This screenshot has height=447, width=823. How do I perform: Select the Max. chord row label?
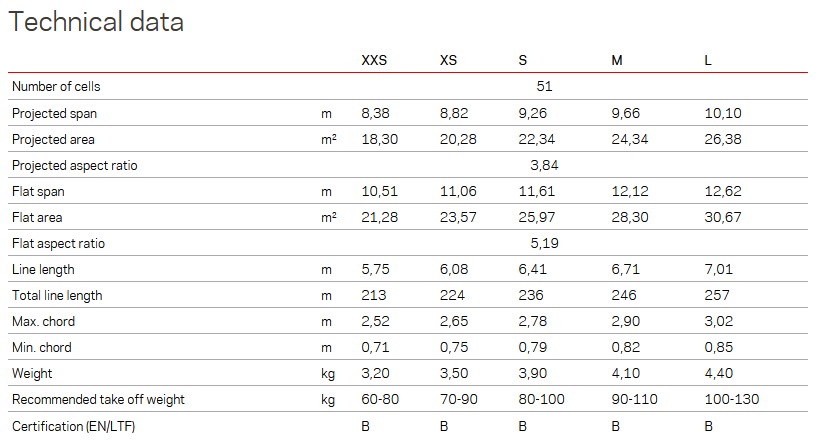point(44,322)
